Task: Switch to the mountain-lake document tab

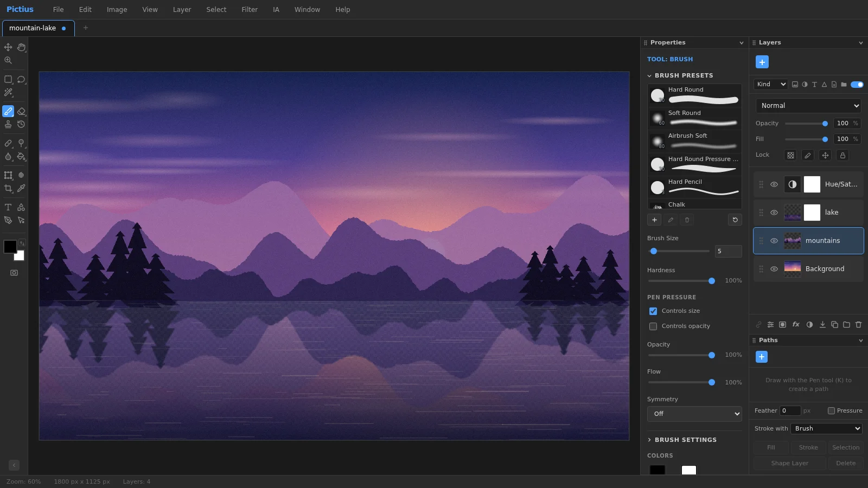Action: [x=37, y=28]
